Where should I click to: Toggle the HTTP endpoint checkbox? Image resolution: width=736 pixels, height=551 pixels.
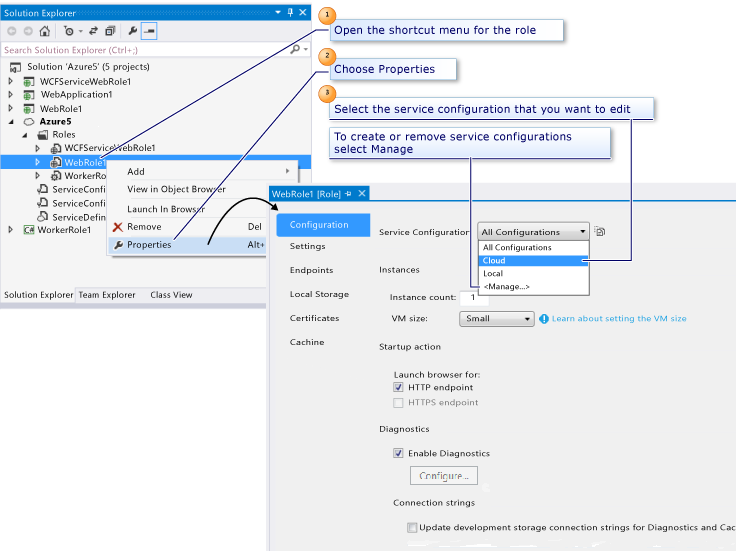pos(398,387)
